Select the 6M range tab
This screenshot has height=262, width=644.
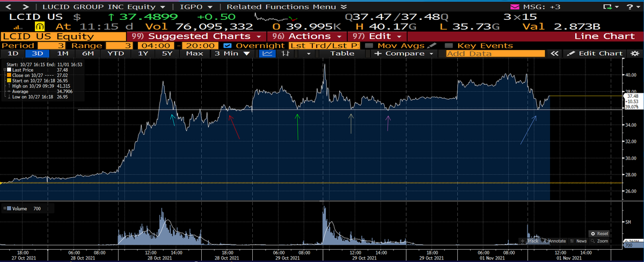tap(88, 53)
